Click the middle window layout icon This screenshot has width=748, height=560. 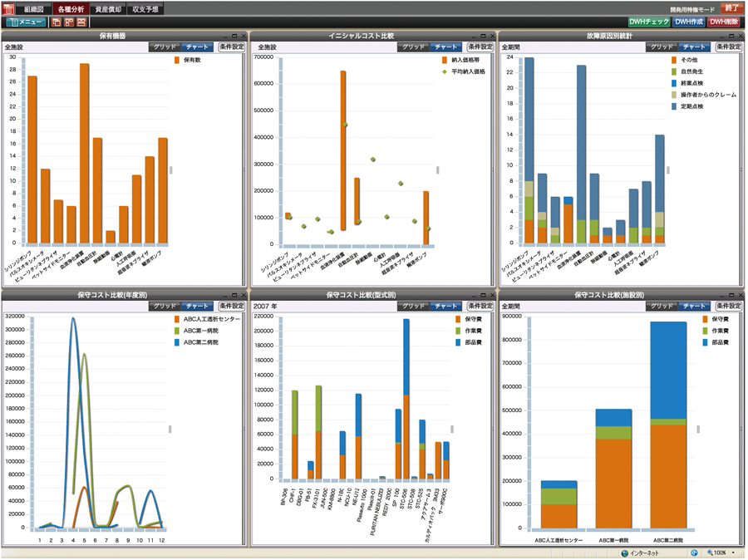tap(69, 22)
